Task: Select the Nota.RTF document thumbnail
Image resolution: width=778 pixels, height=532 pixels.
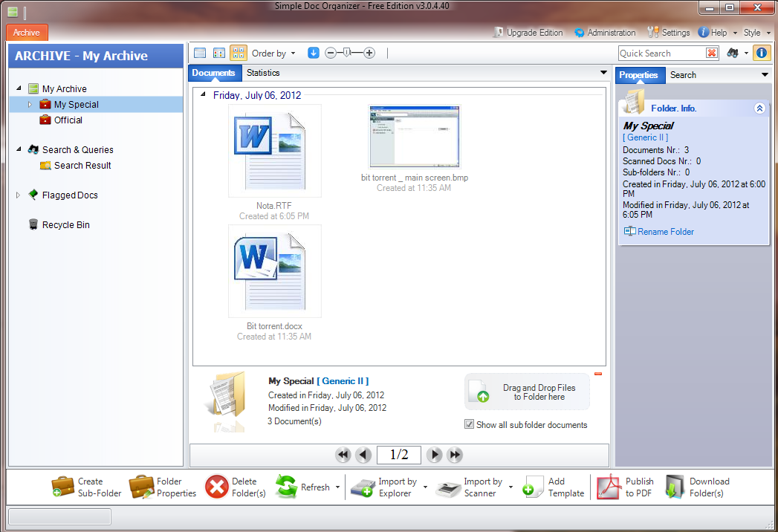Action: point(274,151)
